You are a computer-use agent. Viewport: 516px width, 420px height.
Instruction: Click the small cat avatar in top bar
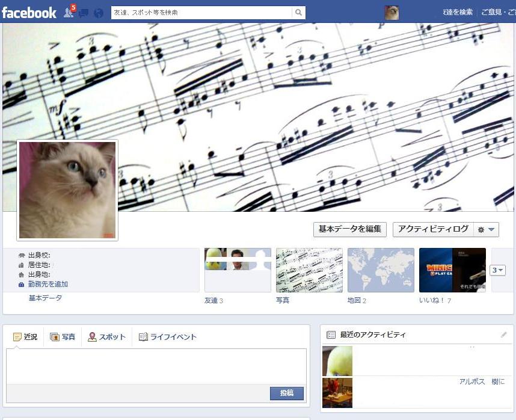[x=392, y=13]
